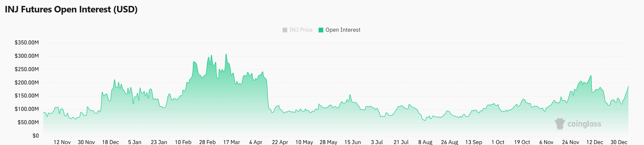The width and height of the screenshot is (644, 145).
Task: Select the 30 Dec date label
Action: tap(619, 142)
